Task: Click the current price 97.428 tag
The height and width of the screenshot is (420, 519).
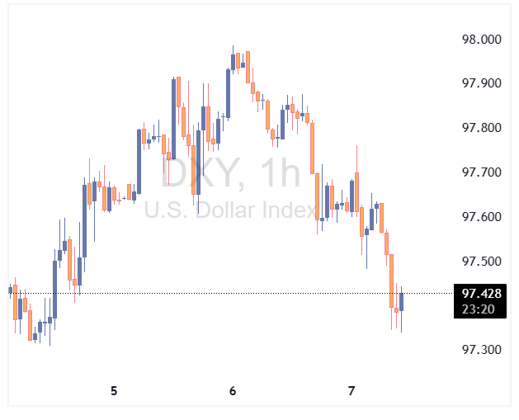Action: 481,293
